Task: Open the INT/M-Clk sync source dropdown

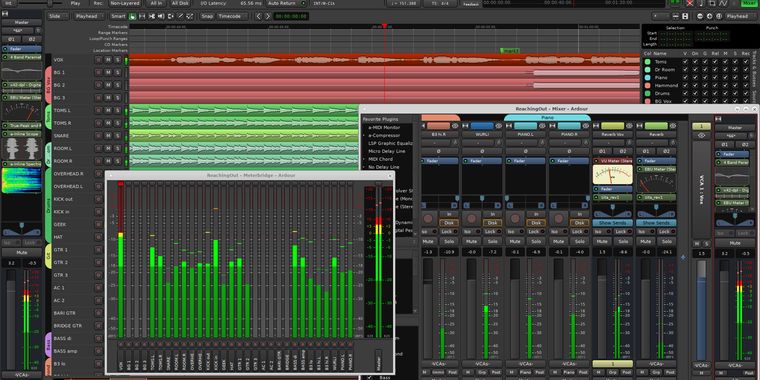Action: click(x=324, y=3)
